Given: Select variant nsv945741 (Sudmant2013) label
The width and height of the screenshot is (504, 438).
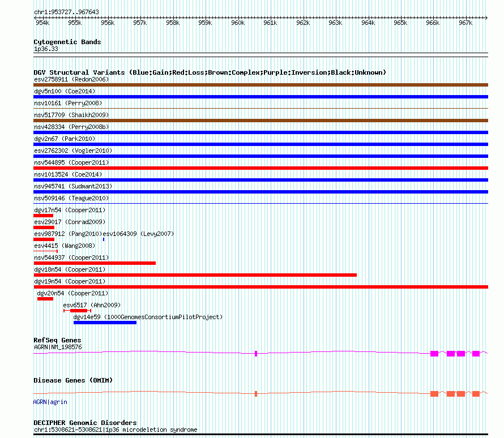Looking at the screenshot, I should coord(73,186).
